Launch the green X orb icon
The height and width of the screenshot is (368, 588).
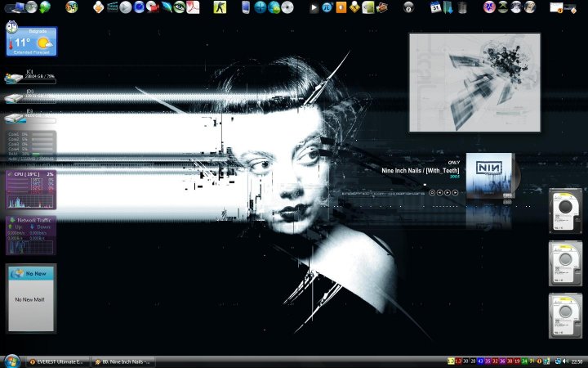pyautogui.click(x=503, y=7)
